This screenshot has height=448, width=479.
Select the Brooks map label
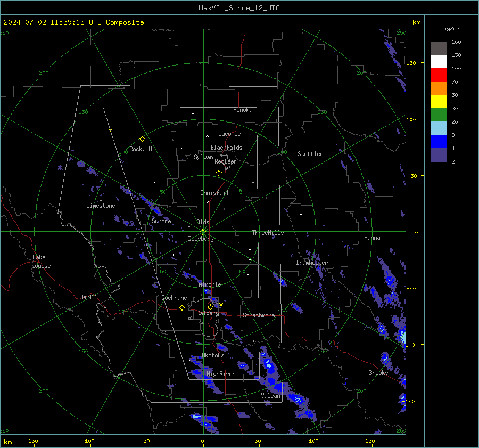coord(378,373)
